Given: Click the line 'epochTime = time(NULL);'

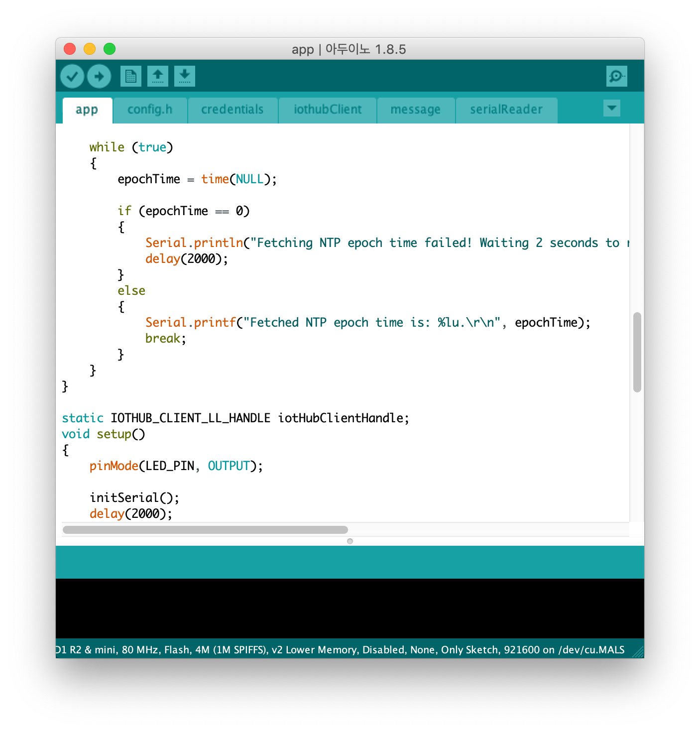Looking at the screenshot, I should point(197,179).
